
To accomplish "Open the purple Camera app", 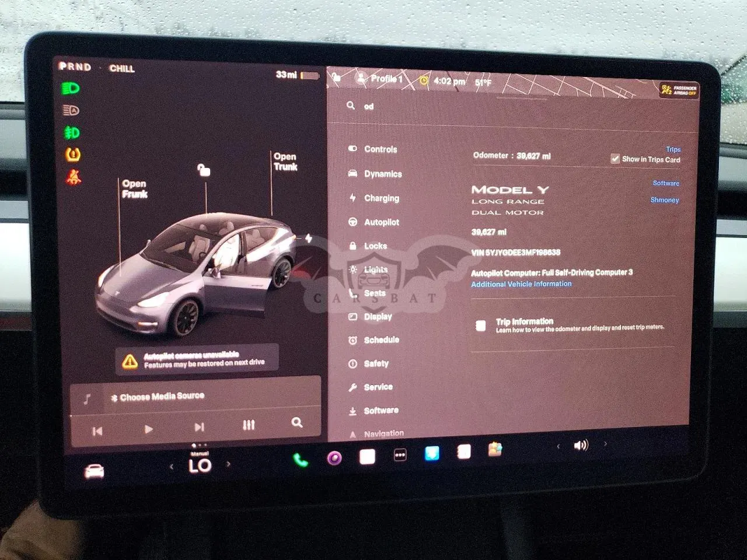I will (x=334, y=458).
